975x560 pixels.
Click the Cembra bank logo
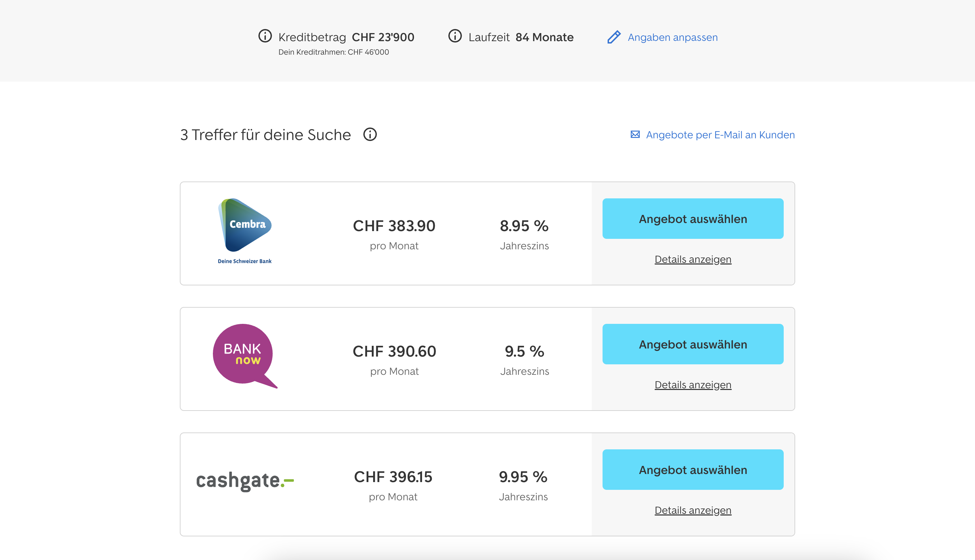pyautogui.click(x=245, y=230)
